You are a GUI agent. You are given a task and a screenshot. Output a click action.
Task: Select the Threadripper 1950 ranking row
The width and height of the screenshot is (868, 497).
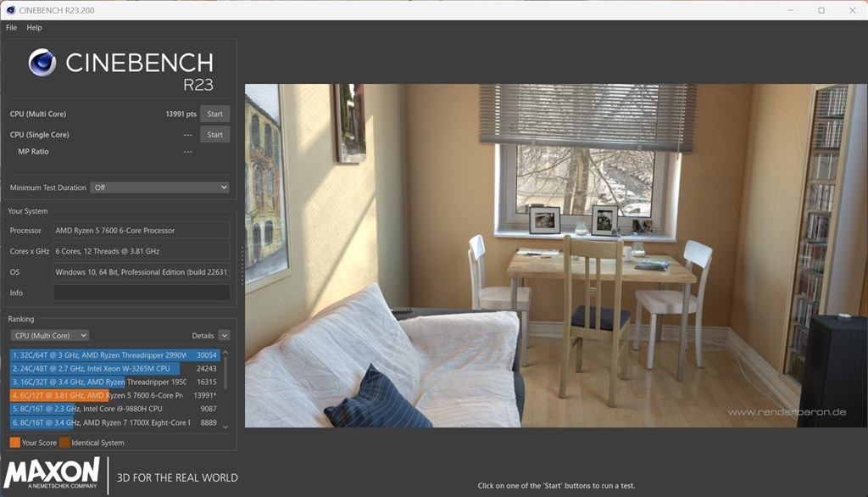114,382
